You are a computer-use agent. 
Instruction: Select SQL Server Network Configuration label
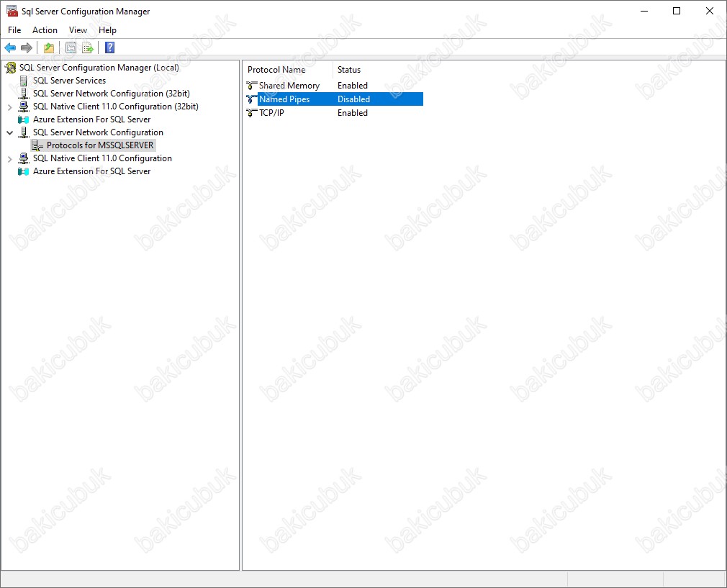(99, 132)
